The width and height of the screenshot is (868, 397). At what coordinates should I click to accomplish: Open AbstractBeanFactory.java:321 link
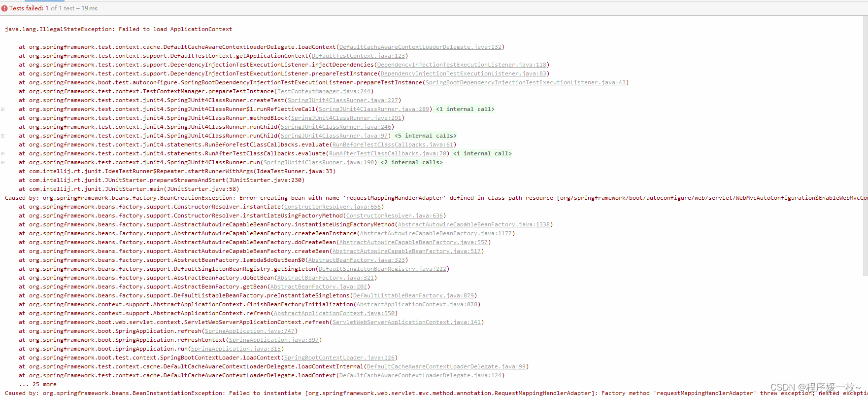point(326,278)
